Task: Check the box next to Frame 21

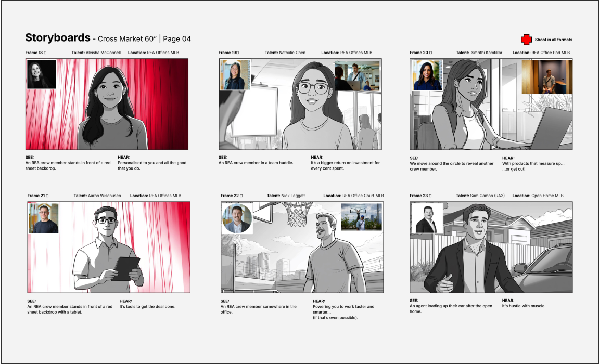Action: tap(47, 196)
